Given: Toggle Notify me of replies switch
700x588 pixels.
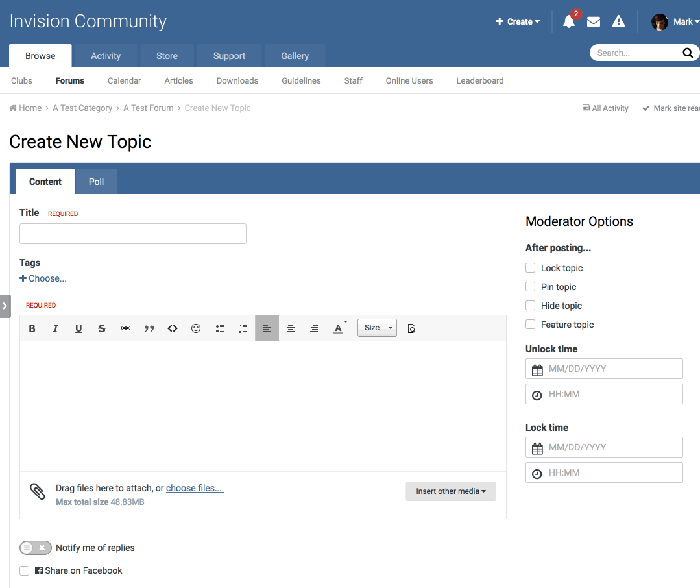Looking at the screenshot, I should tap(36, 548).
